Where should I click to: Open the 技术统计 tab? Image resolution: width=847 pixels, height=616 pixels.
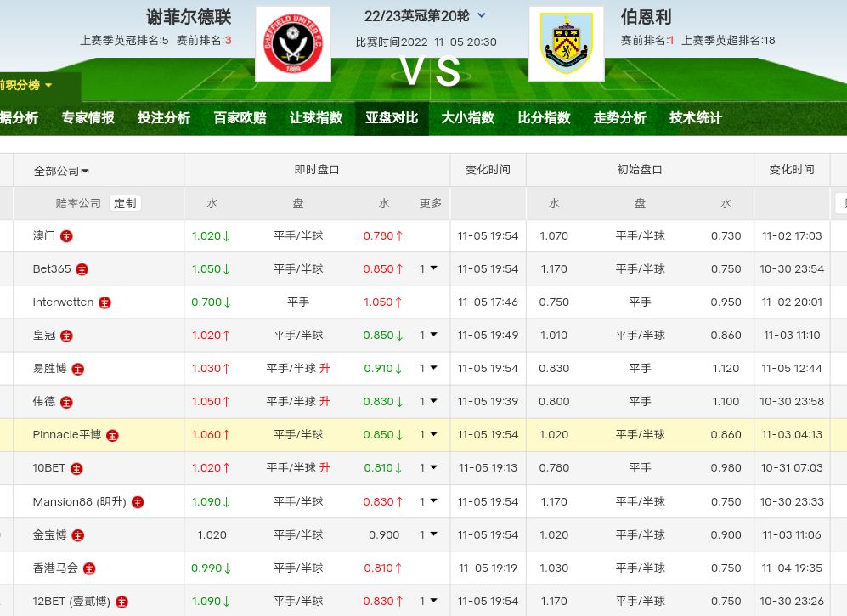pos(695,118)
